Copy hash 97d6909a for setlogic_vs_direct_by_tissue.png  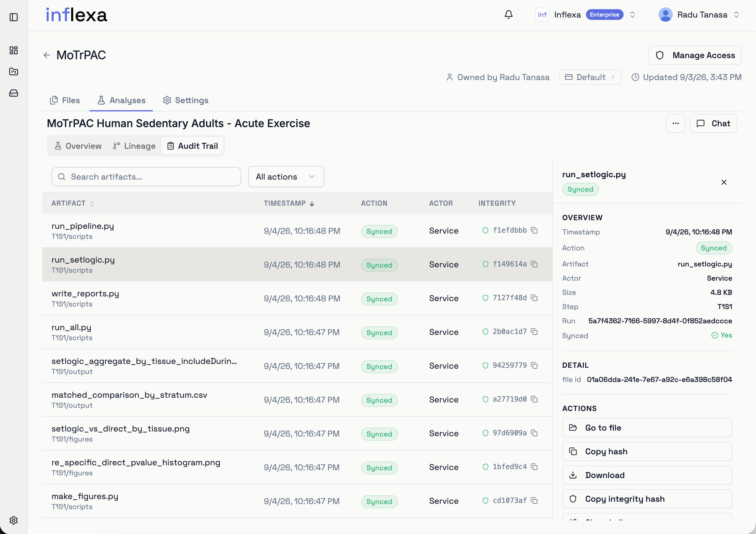click(x=534, y=433)
